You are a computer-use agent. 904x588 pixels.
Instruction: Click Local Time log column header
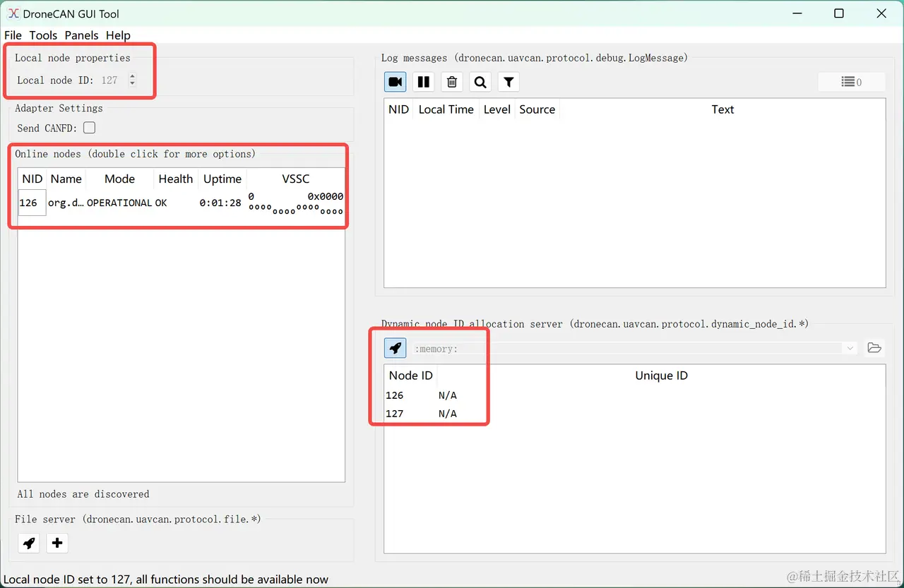[x=446, y=109]
